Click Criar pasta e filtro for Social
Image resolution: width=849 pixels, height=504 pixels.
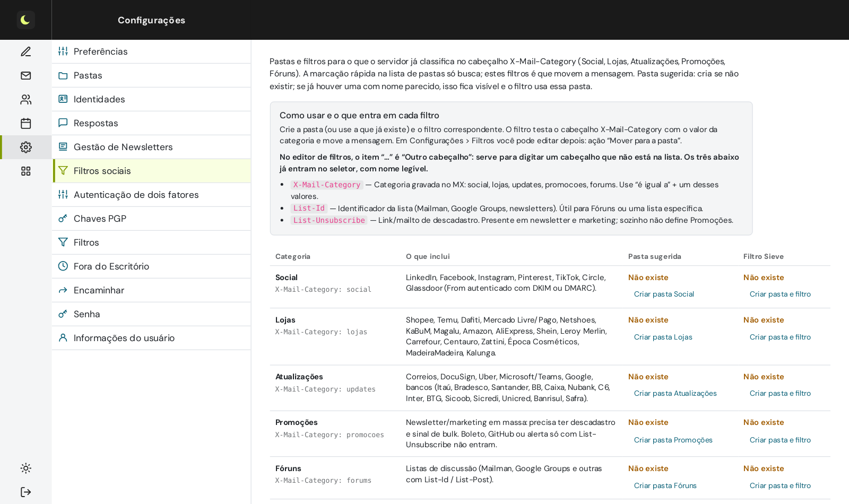(x=780, y=294)
